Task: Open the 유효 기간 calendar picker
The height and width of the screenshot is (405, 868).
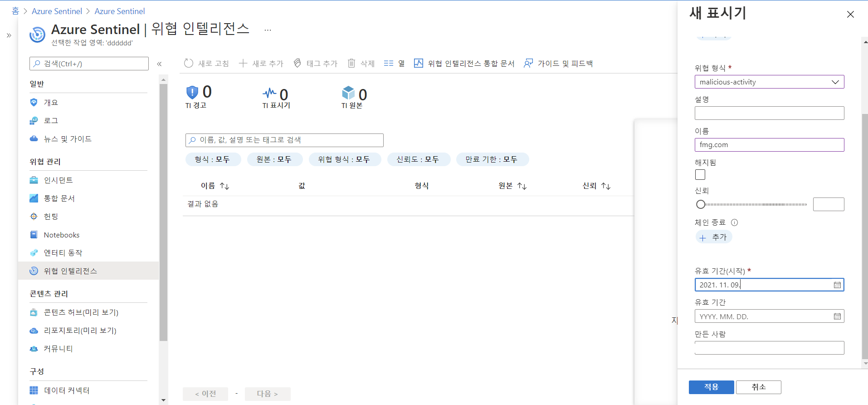Action: pyautogui.click(x=837, y=316)
